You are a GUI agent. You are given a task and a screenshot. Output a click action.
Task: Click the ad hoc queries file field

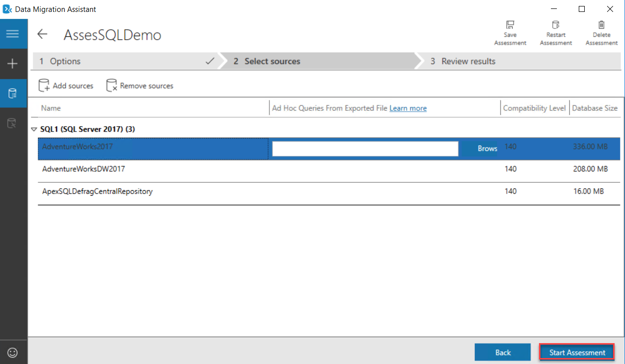365,148
